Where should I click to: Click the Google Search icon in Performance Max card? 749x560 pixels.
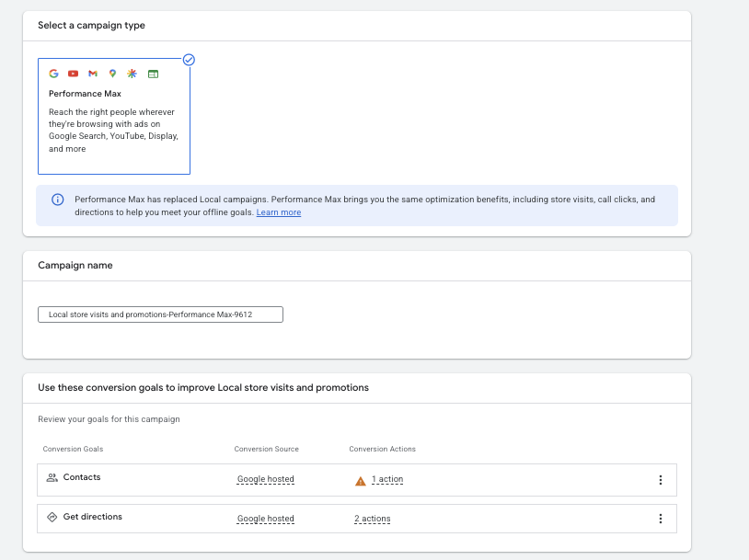(53, 74)
